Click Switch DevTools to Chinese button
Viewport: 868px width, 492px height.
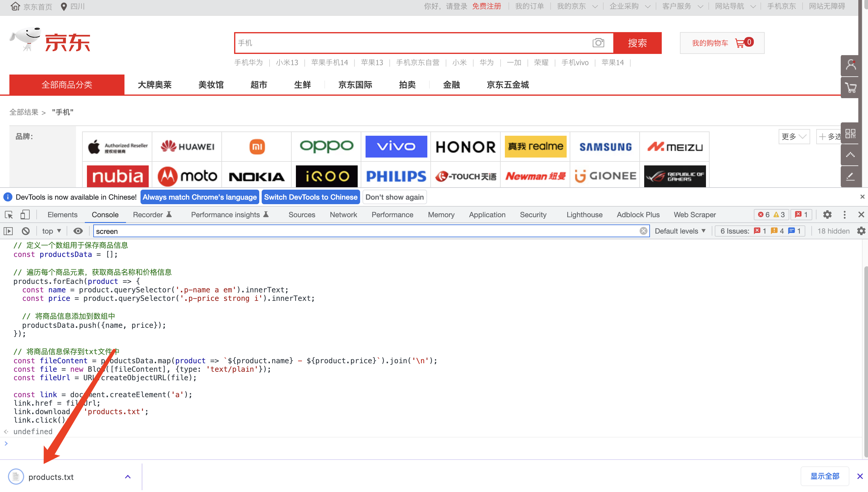tap(310, 197)
